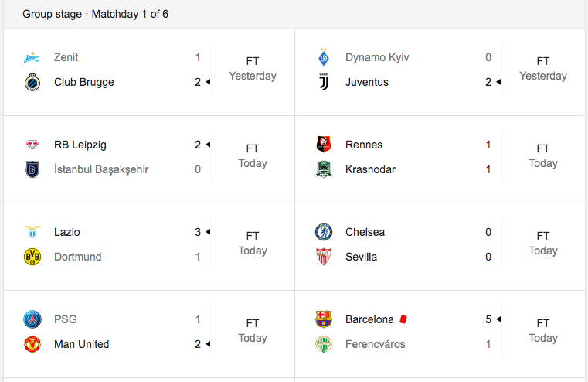This screenshot has height=382, width=588.
Task: Click the Ferencváros team name
Action: tap(376, 344)
